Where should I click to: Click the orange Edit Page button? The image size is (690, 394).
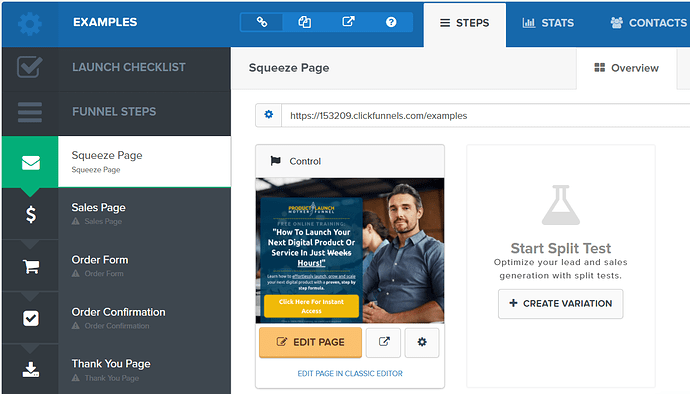point(310,342)
